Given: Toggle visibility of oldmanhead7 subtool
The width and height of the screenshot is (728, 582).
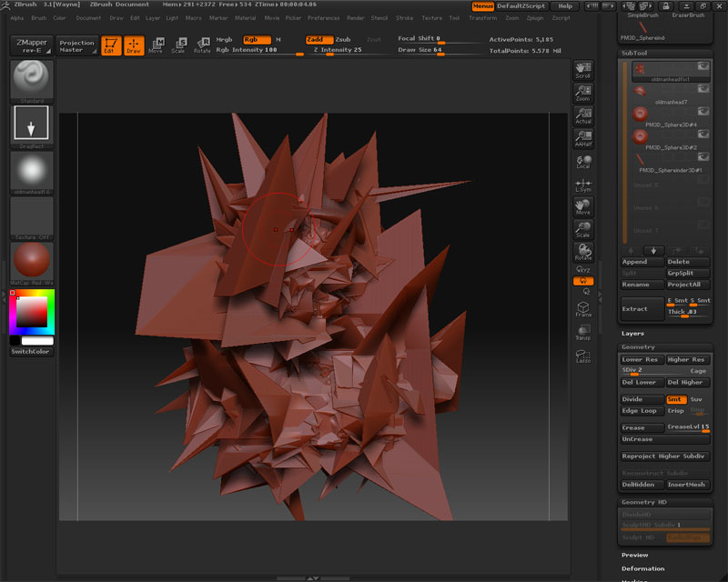Looking at the screenshot, I should point(703,90).
